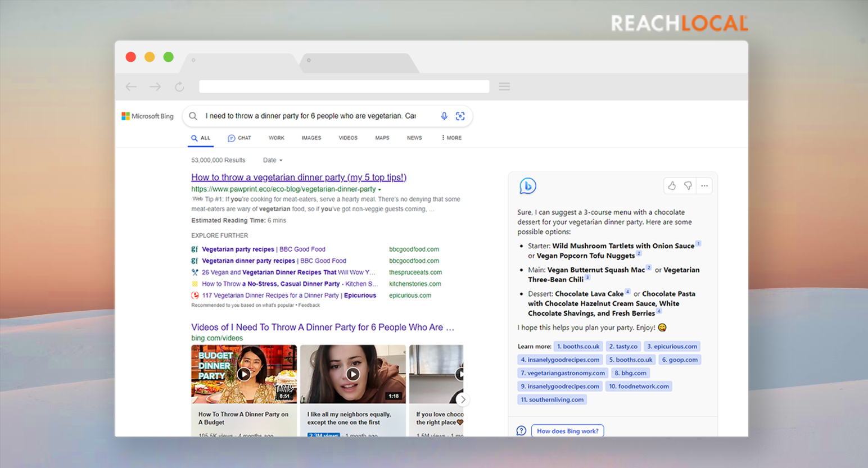
Task: Click the yellow minimize window dot
Action: pyautogui.click(x=150, y=57)
